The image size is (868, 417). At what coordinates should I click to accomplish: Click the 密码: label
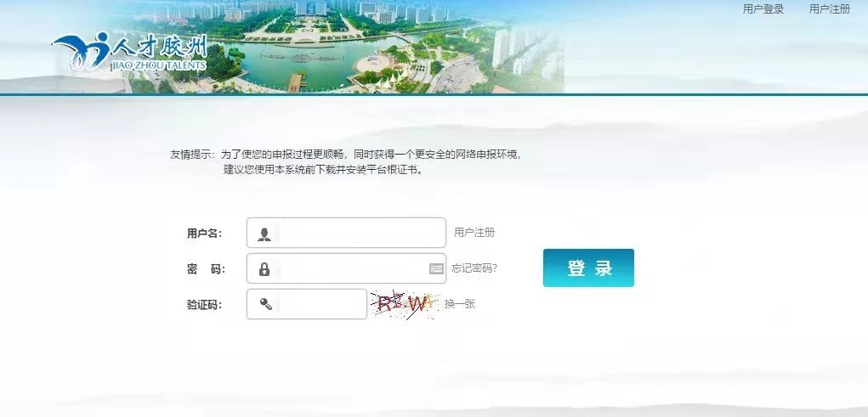[206, 269]
